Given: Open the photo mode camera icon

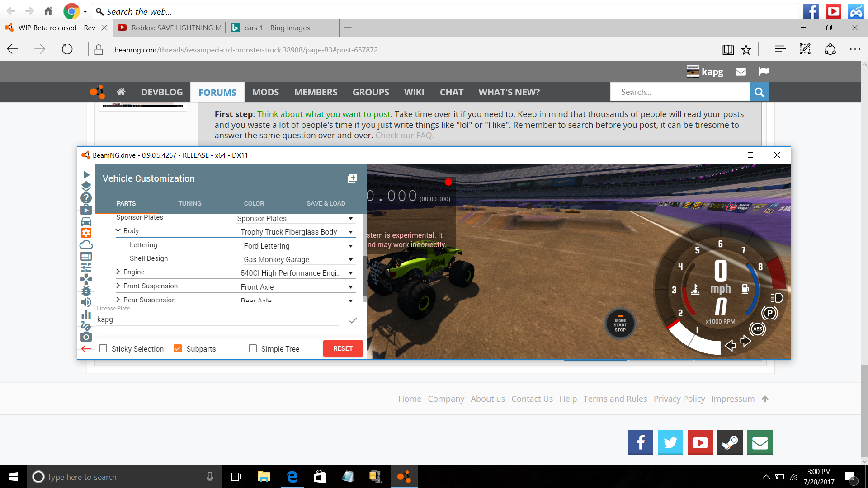Looking at the screenshot, I should [86, 337].
